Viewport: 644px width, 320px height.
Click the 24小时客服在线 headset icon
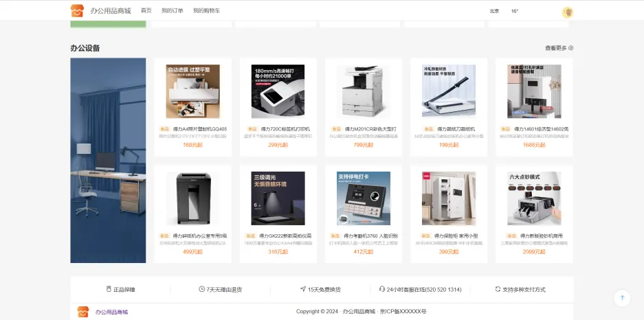click(x=382, y=289)
